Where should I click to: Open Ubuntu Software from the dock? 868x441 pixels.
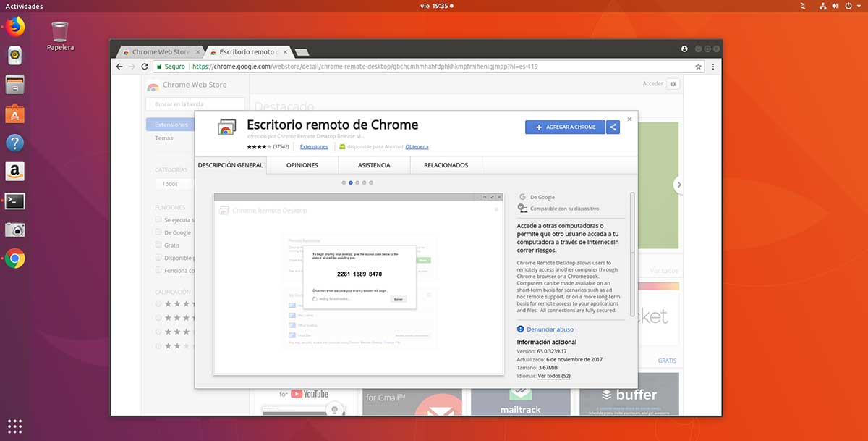15,113
